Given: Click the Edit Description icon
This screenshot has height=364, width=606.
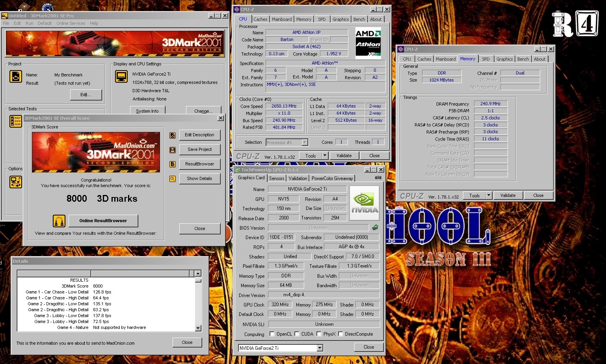Looking at the screenshot, I should 172,135.
